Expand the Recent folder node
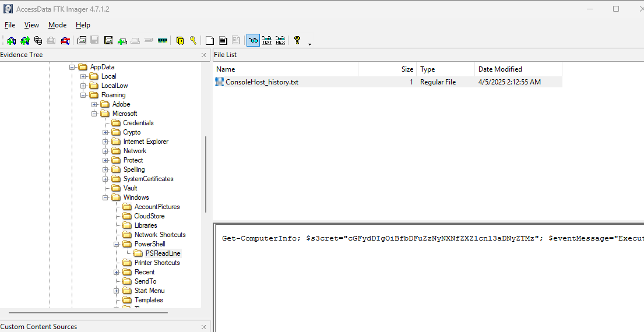644x332 pixels. pos(116,272)
